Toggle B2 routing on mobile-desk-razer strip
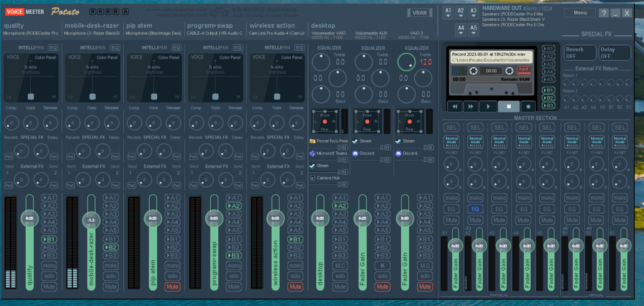Viewport: 644px width, 306px height. click(111, 248)
